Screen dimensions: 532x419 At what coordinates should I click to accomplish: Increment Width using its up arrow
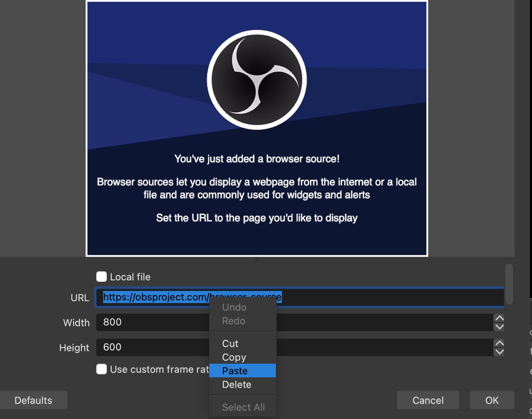(x=499, y=319)
